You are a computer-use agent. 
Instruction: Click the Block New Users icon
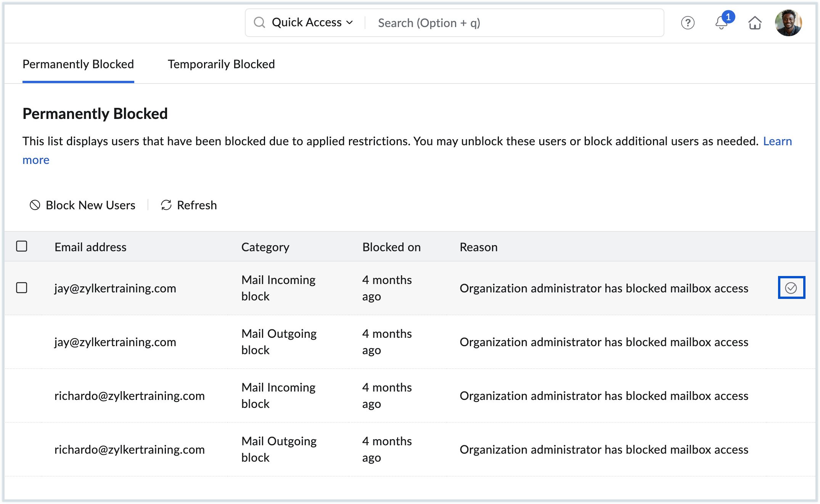[x=35, y=205]
